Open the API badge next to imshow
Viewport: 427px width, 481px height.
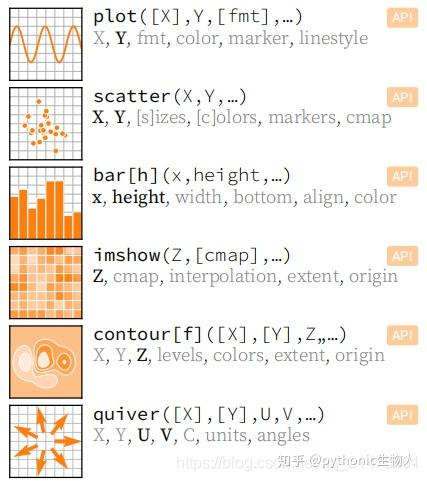(402, 256)
